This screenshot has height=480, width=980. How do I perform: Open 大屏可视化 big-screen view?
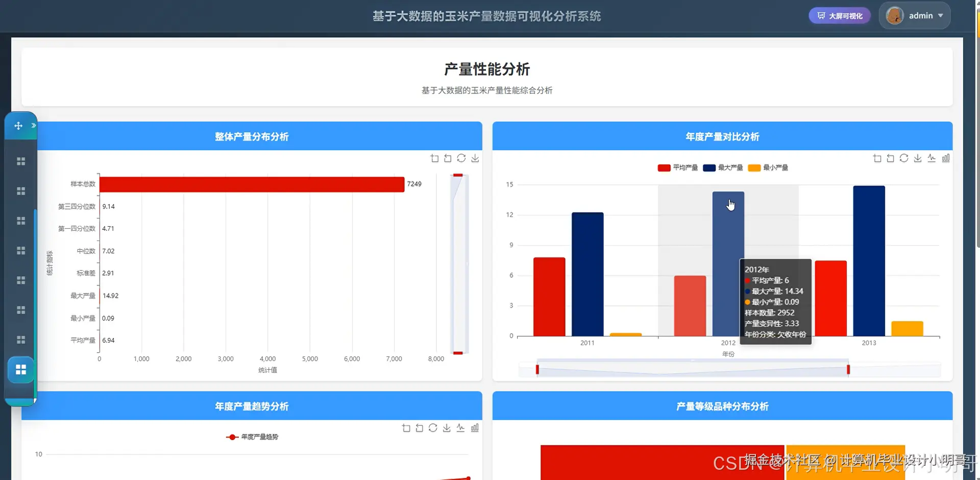click(839, 15)
